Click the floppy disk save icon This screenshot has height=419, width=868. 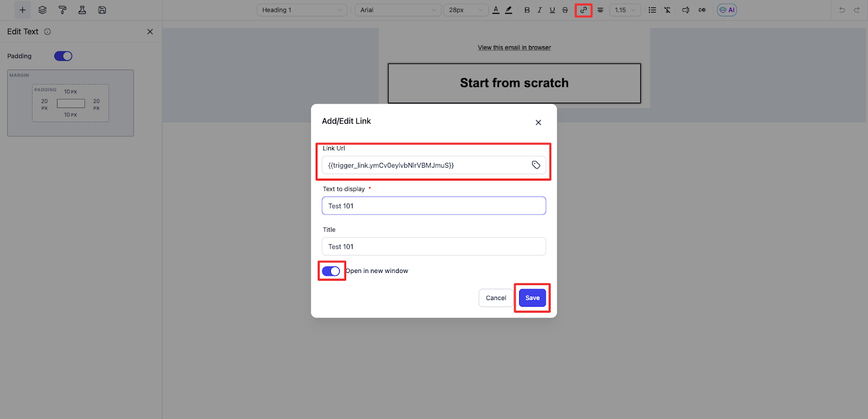pyautogui.click(x=102, y=10)
